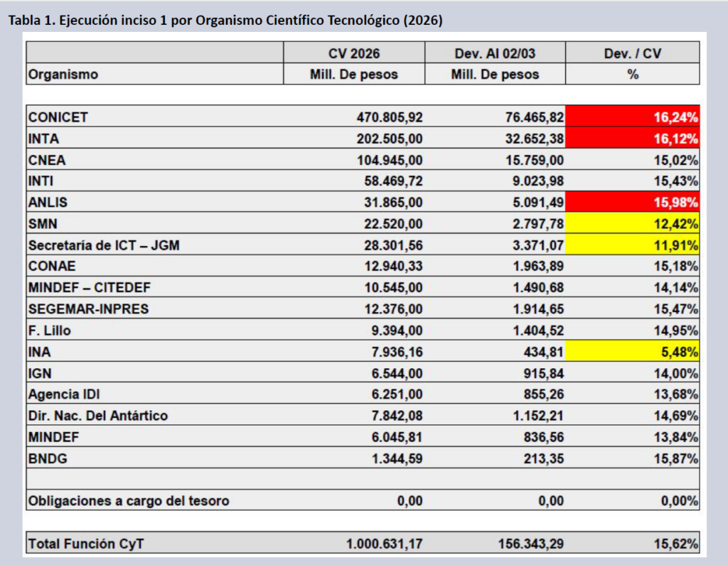The image size is (728, 565).
Task: Select the CONICET row label
Action: (58, 117)
